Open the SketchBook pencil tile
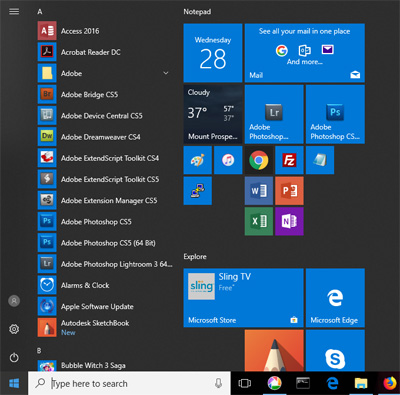The height and width of the screenshot is (395, 400). click(274, 350)
